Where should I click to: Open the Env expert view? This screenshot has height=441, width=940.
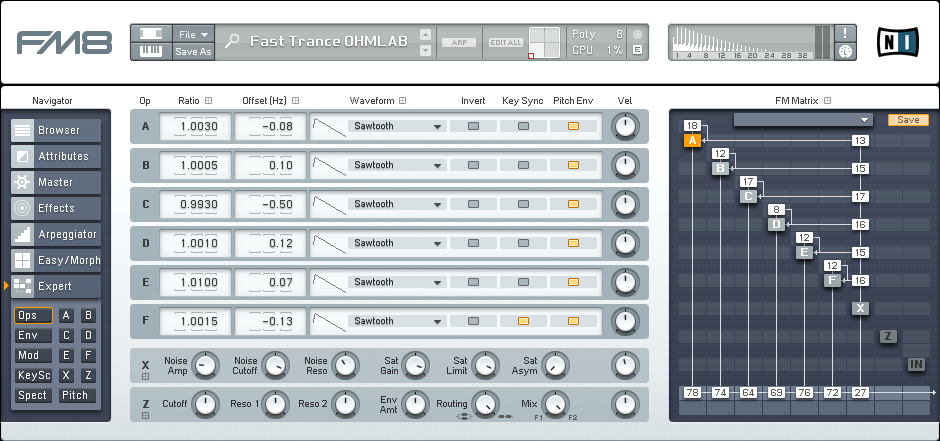[34, 336]
